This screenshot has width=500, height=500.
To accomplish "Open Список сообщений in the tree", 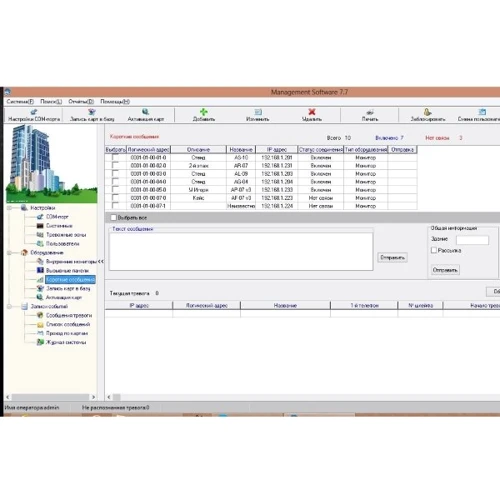I will pos(68,324).
